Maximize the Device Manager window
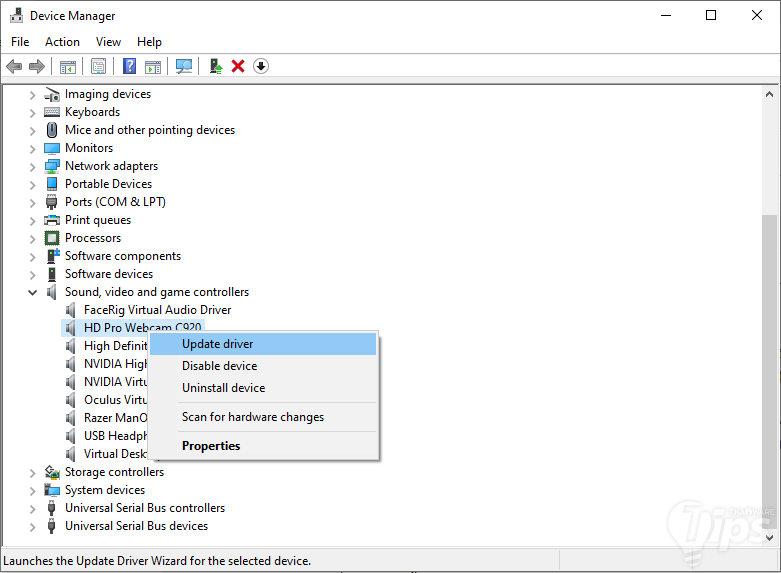The height and width of the screenshot is (573, 781). pyautogui.click(x=711, y=15)
